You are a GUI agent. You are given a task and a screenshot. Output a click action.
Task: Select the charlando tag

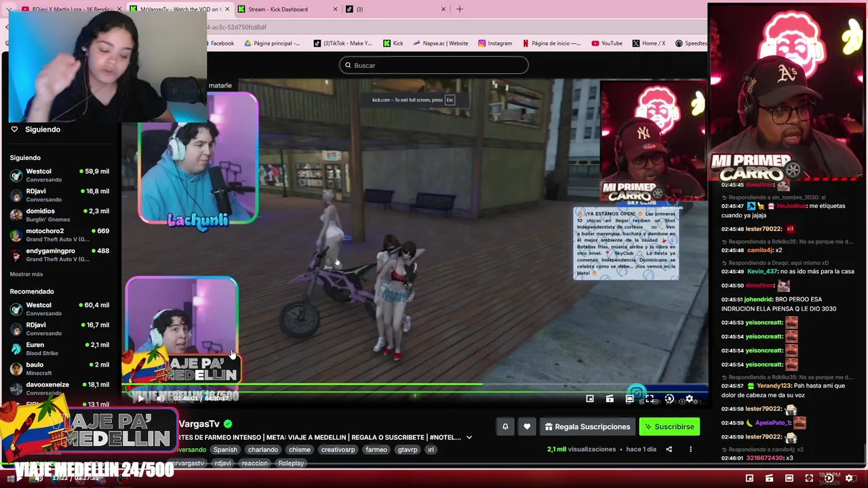tap(263, 449)
